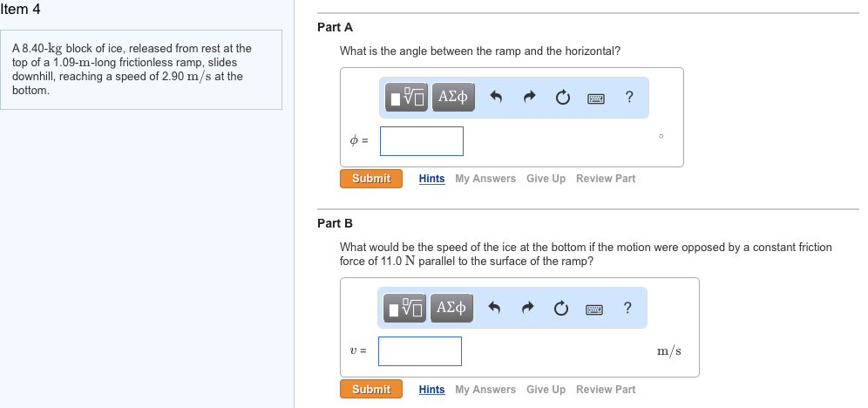Click the speed v answer field
Image resolution: width=868 pixels, height=408 pixels.
[420, 351]
